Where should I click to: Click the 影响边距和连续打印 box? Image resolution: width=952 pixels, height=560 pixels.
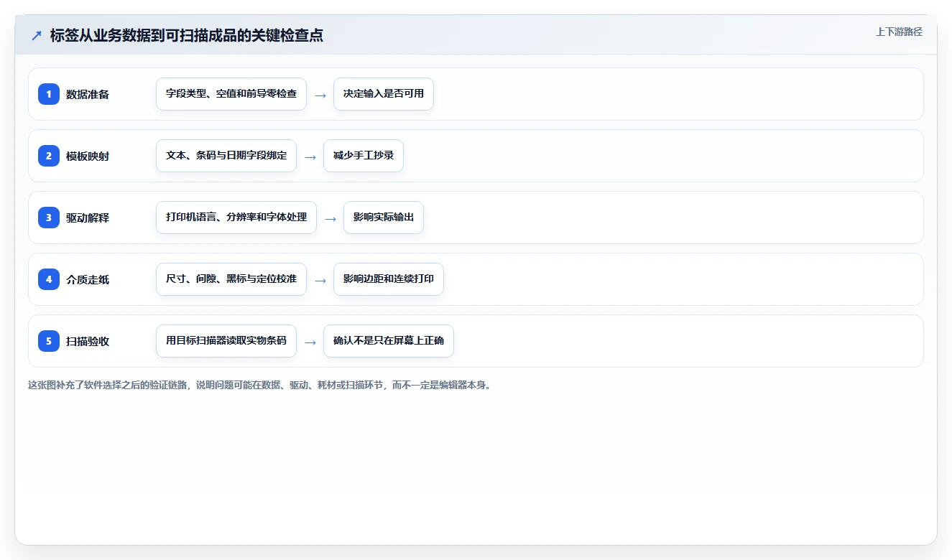[389, 279]
